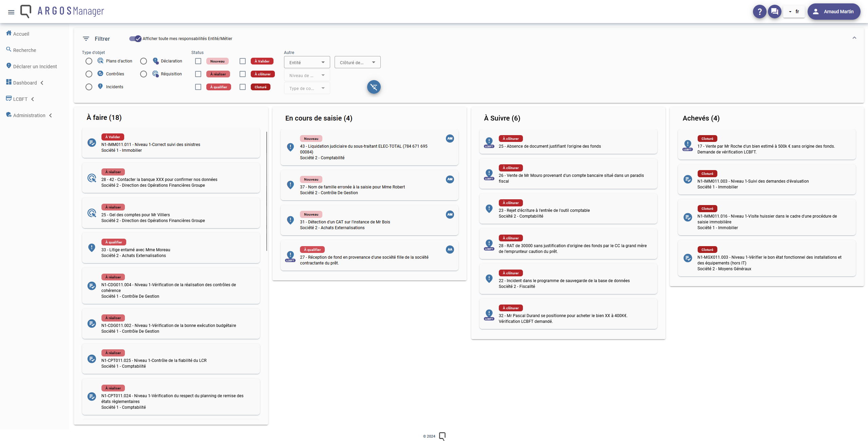Open Recherche in the sidebar
This screenshot has height=441, width=868.
point(24,50)
